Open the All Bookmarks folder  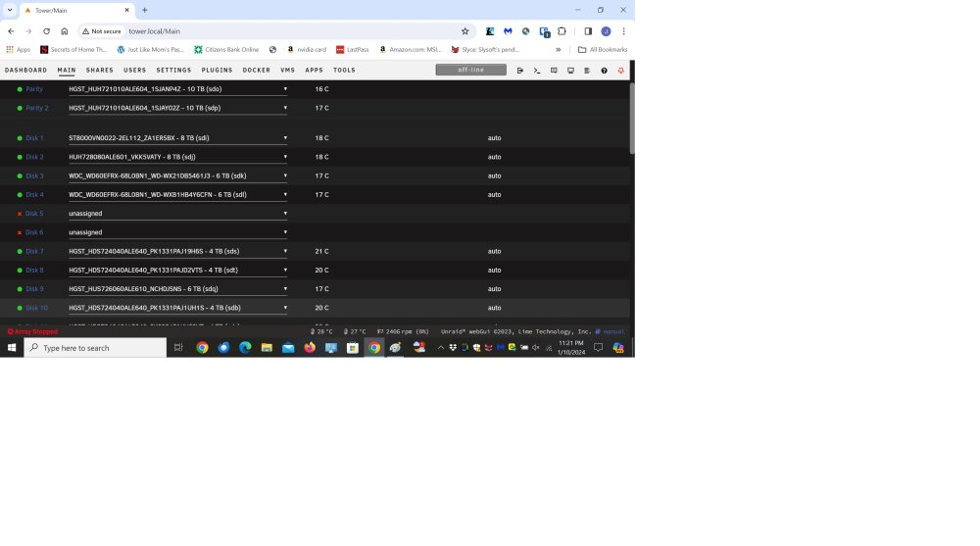pos(603,49)
